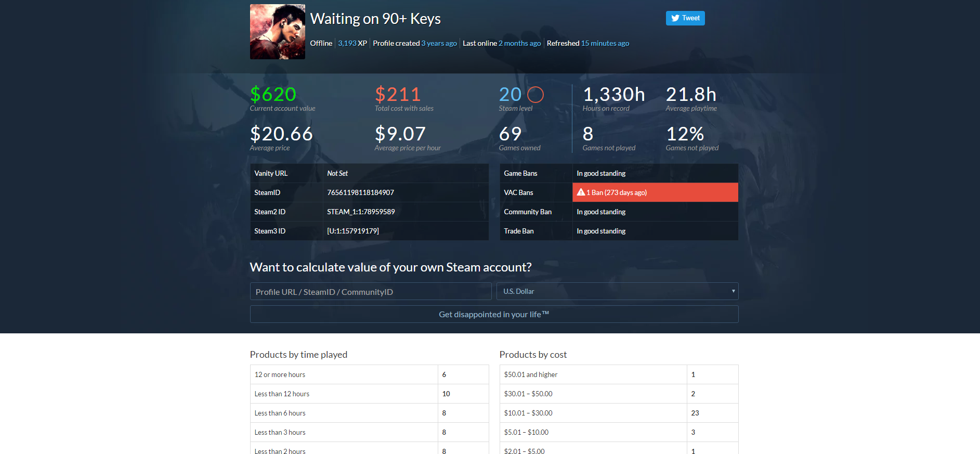Click the VAC ban warning triangle icon
Viewport: 980px width, 454px height.
581,192
